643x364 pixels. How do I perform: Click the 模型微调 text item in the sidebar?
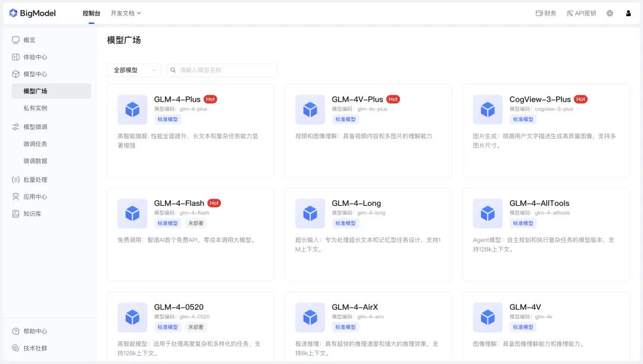click(x=35, y=127)
